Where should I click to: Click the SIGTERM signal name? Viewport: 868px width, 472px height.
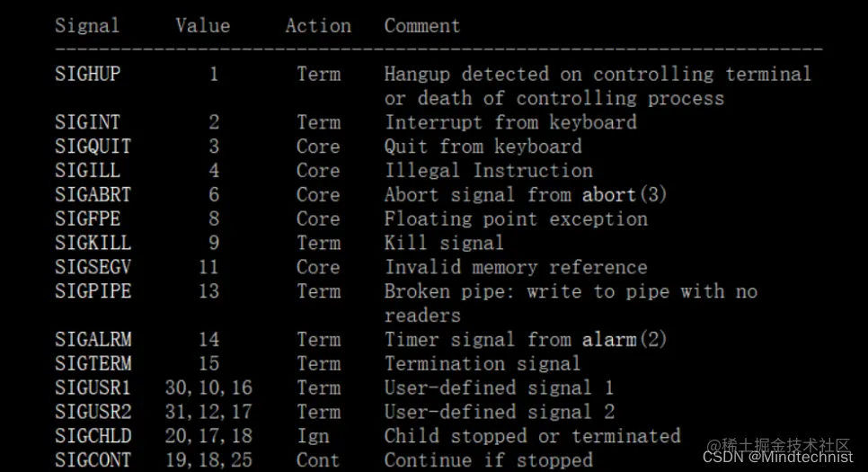click(x=93, y=364)
